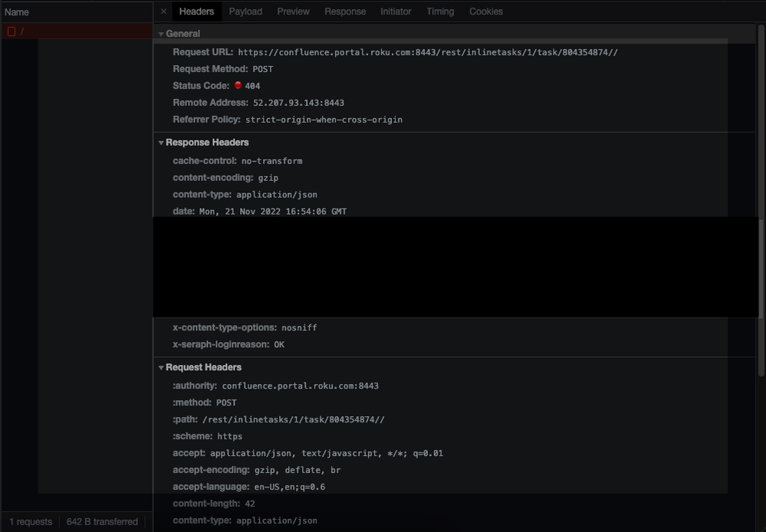Re-select the Headers tab
The height and width of the screenshot is (532, 766).
(196, 11)
